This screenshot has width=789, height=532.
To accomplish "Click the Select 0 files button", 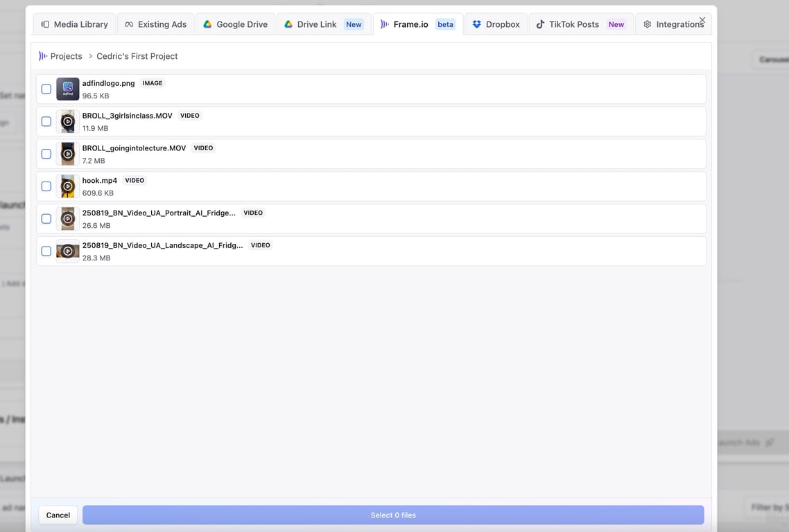I will click(394, 515).
